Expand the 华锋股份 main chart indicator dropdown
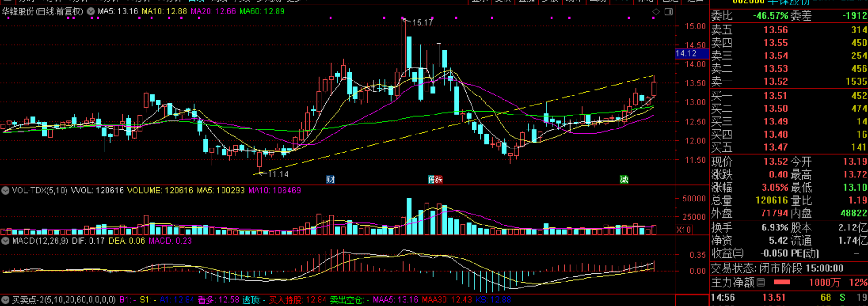Screen dimensions: 868x306 click(x=91, y=11)
